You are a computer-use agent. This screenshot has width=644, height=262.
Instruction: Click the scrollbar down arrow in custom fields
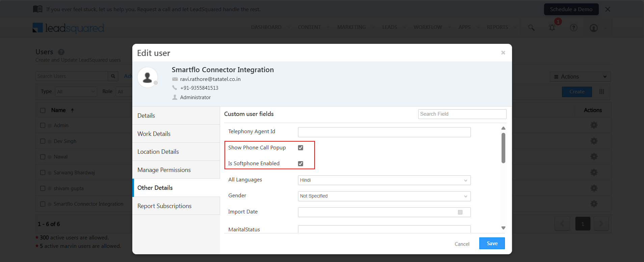click(503, 228)
